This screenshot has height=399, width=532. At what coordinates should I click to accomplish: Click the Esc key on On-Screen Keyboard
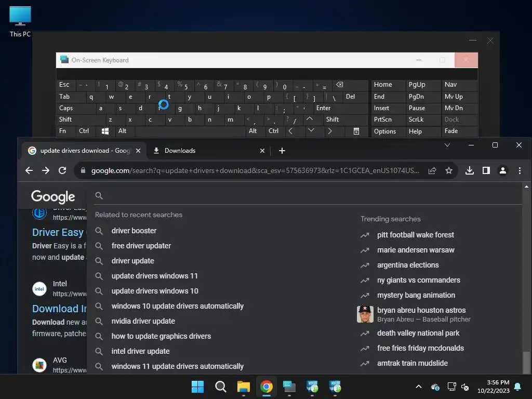[x=66, y=85]
